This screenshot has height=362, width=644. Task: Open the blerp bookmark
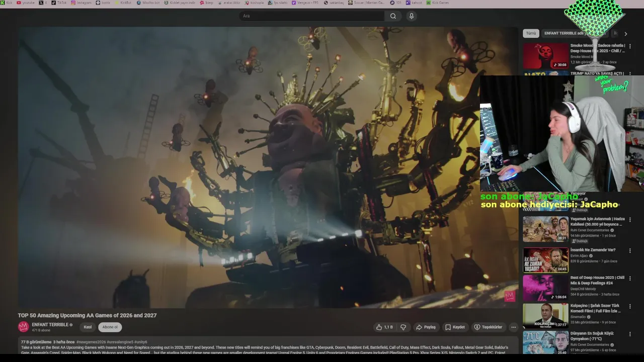click(207, 3)
